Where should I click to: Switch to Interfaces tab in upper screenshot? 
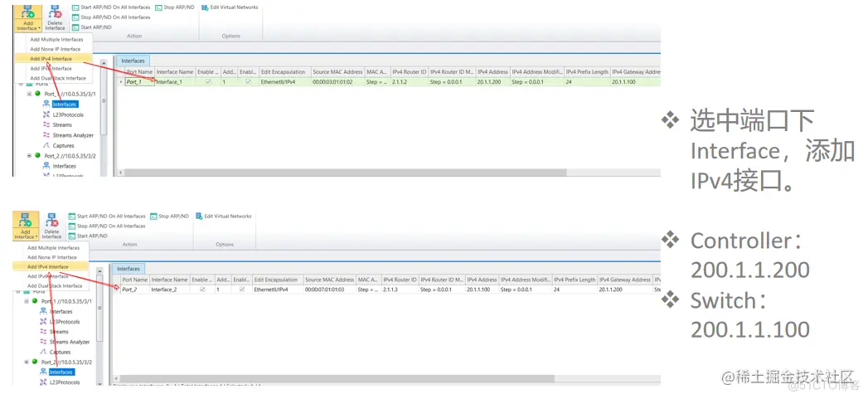[x=133, y=61]
